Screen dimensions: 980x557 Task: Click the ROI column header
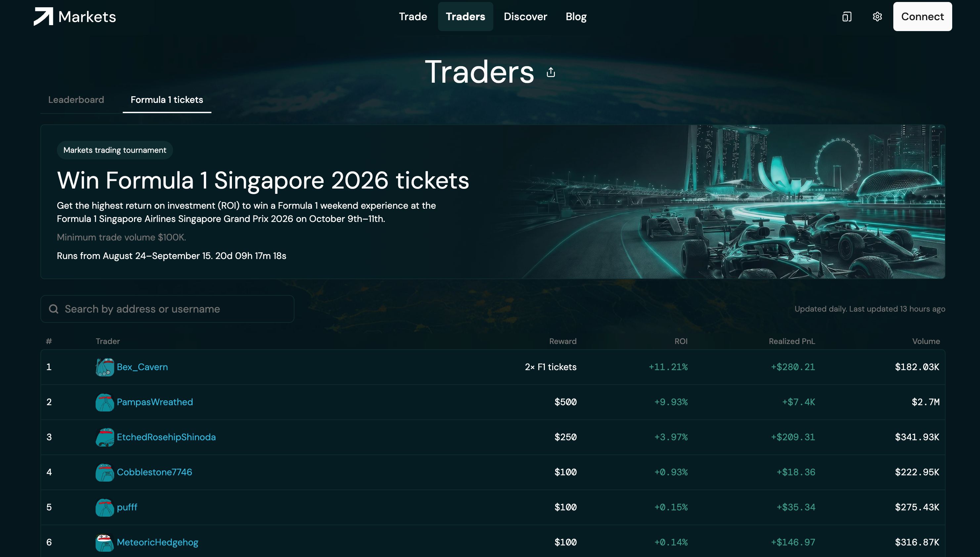681,341
